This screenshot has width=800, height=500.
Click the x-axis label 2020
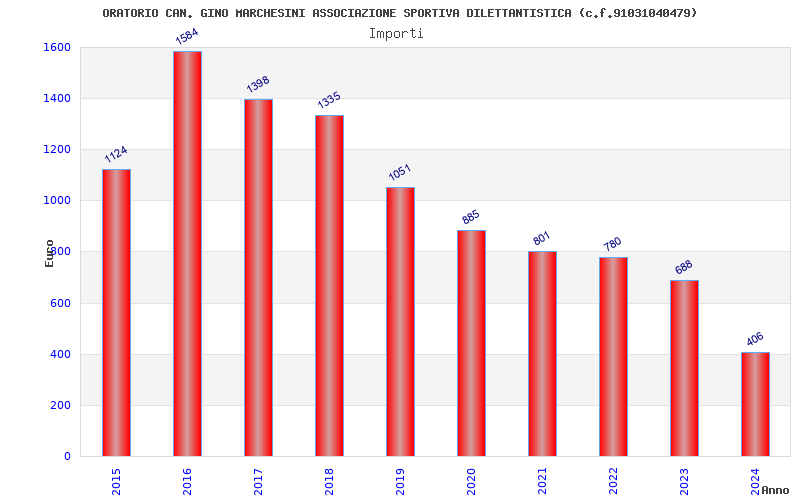[x=471, y=482]
